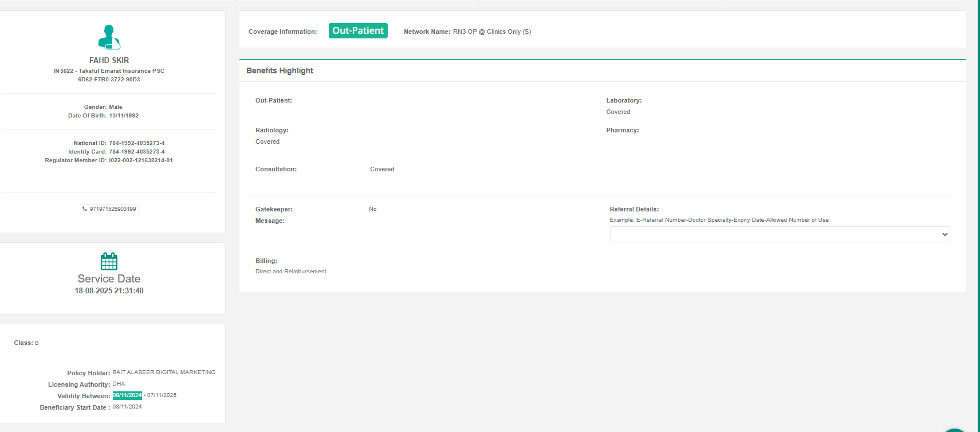980x432 pixels.
Task: Click the National ID number value
Action: pos(137,143)
